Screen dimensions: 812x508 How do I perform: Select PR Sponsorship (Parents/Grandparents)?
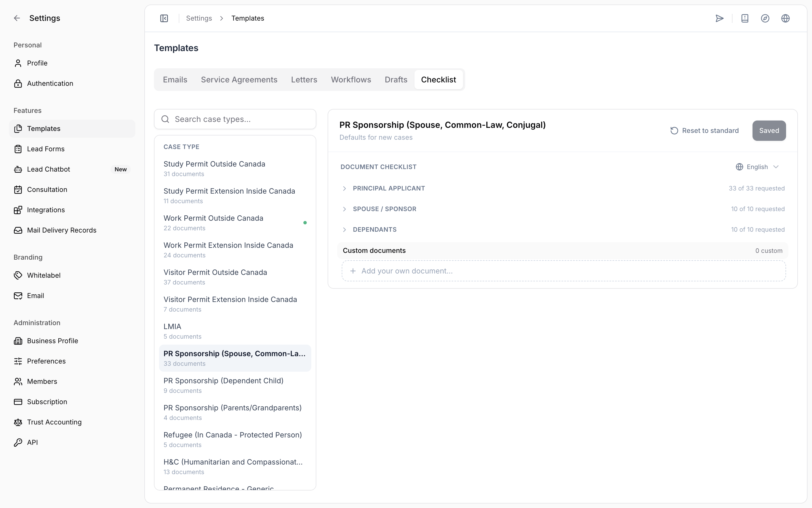click(235, 413)
